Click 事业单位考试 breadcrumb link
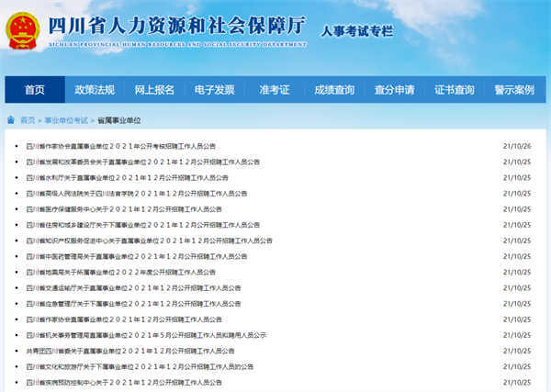Viewport: 551px width, 392px height. (x=66, y=120)
